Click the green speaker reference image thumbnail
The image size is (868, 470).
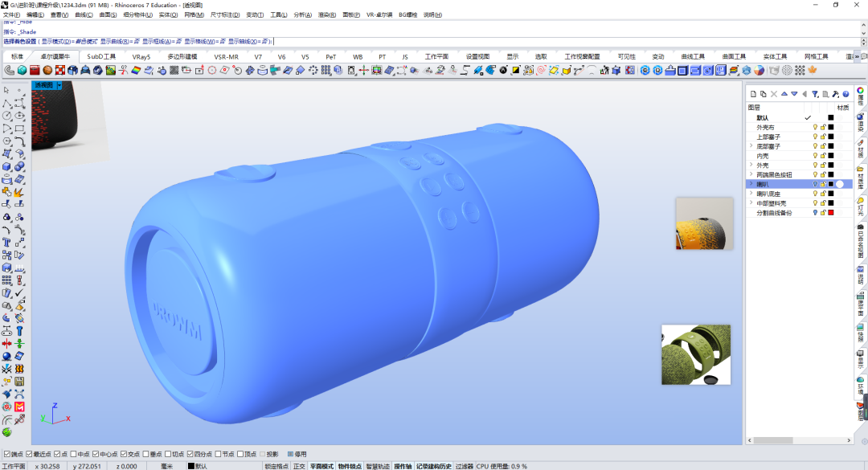(696, 354)
